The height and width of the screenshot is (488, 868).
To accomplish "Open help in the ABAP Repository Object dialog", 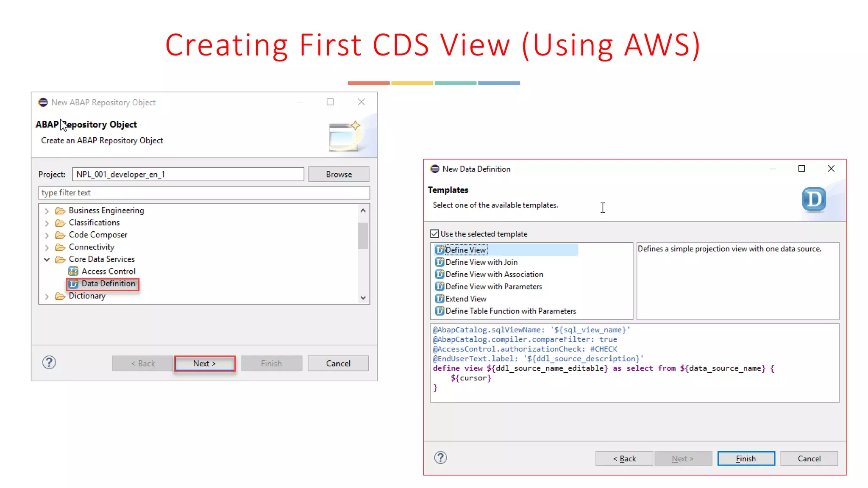I will [49, 363].
